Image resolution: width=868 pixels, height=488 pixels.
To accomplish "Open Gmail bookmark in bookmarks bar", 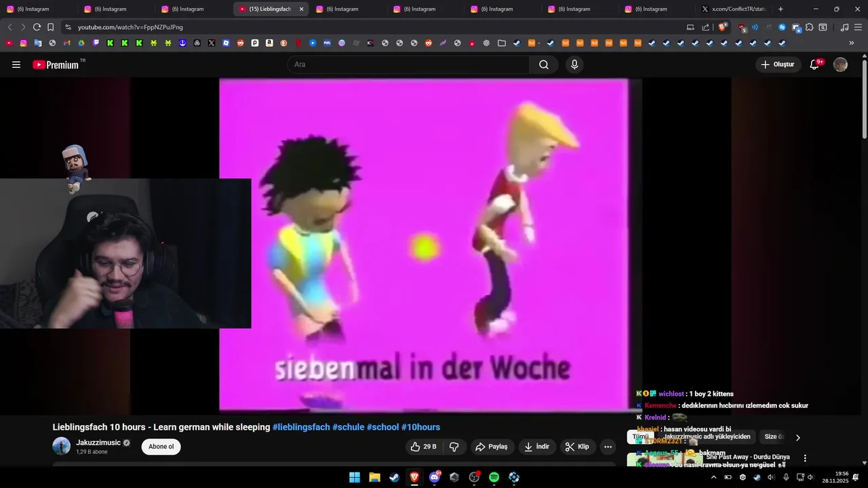I will pyautogui.click(x=66, y=43).
